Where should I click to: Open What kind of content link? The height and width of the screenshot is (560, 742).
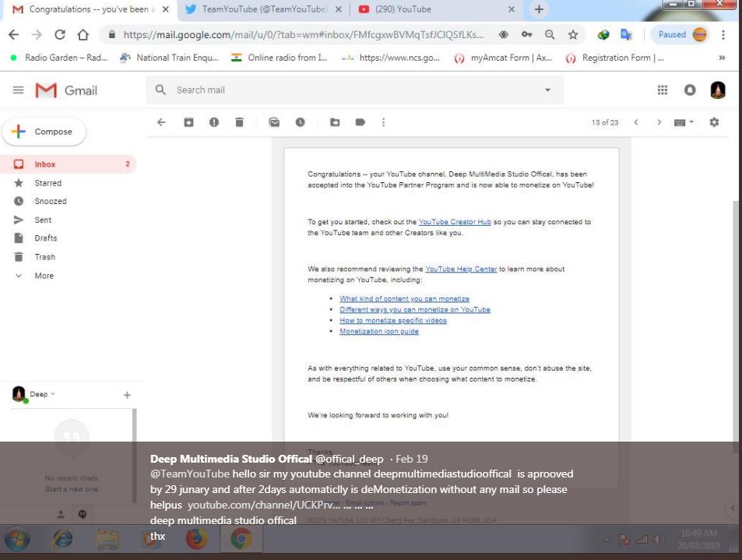(x=404, y=299)
